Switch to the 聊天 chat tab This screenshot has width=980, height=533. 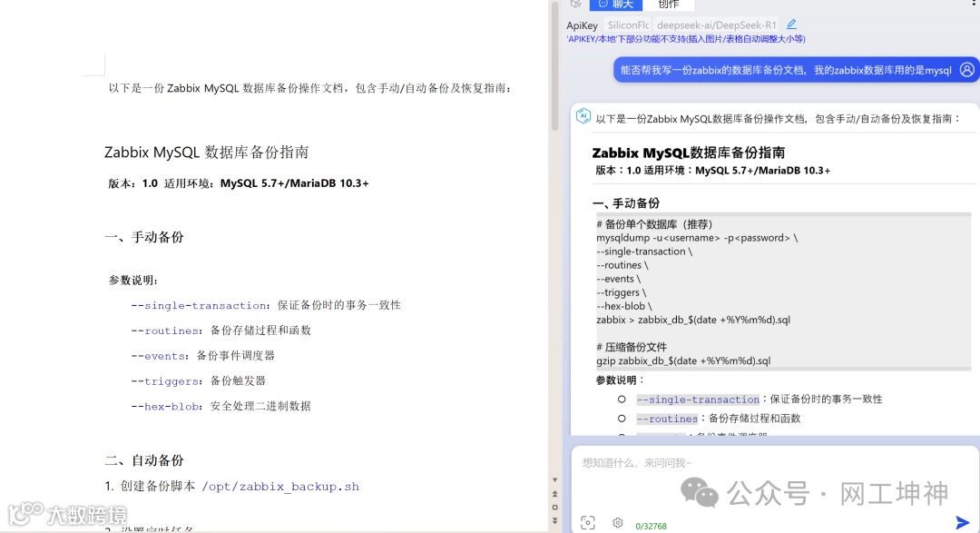point(615,5)
